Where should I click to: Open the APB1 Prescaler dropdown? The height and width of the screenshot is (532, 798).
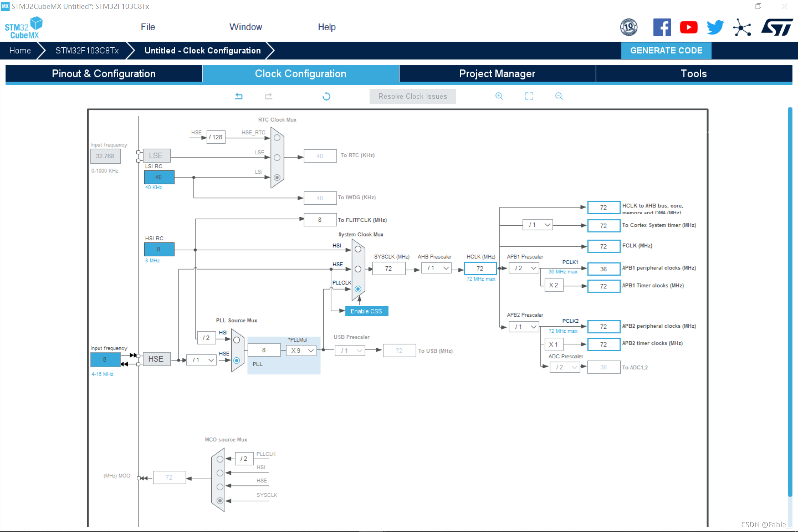coord(524,268)
